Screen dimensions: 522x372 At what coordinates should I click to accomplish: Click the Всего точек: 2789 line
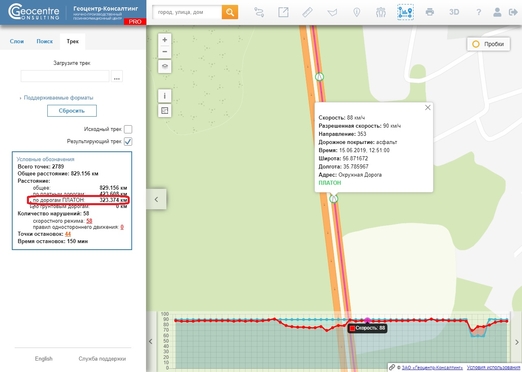coord(41,166)
